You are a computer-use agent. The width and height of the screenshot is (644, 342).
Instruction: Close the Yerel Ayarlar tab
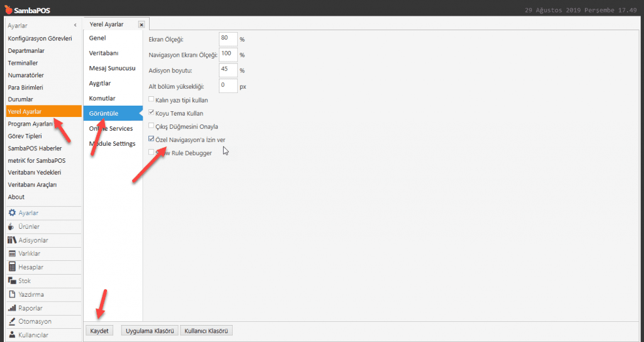pos(141,25)
